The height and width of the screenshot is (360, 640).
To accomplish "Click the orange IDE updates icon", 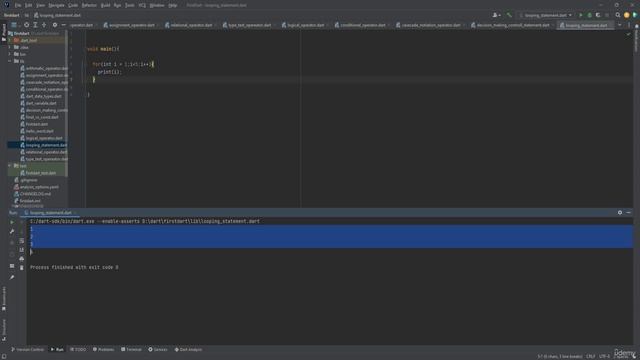I will click(627, 15).
